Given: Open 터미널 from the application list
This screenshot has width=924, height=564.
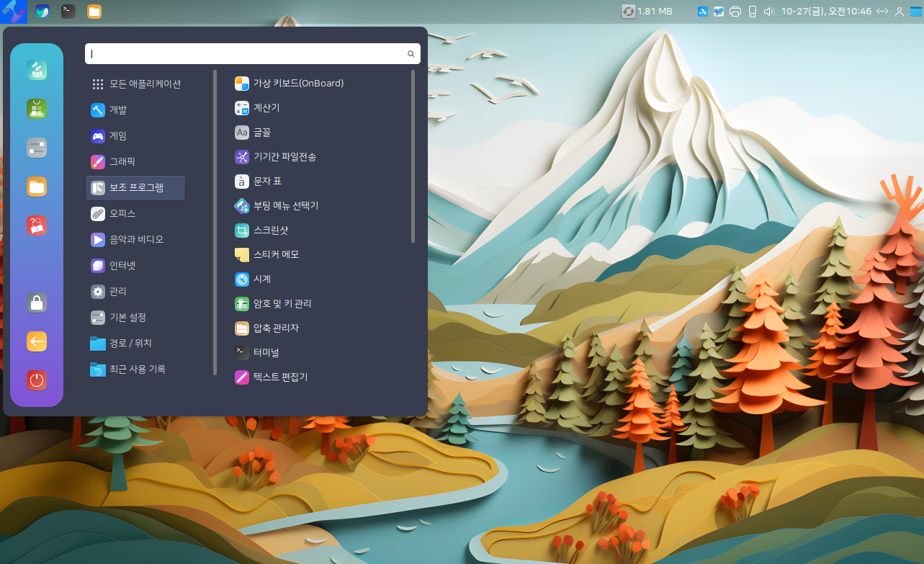Looking at the screenshot, I should (266, 353).
